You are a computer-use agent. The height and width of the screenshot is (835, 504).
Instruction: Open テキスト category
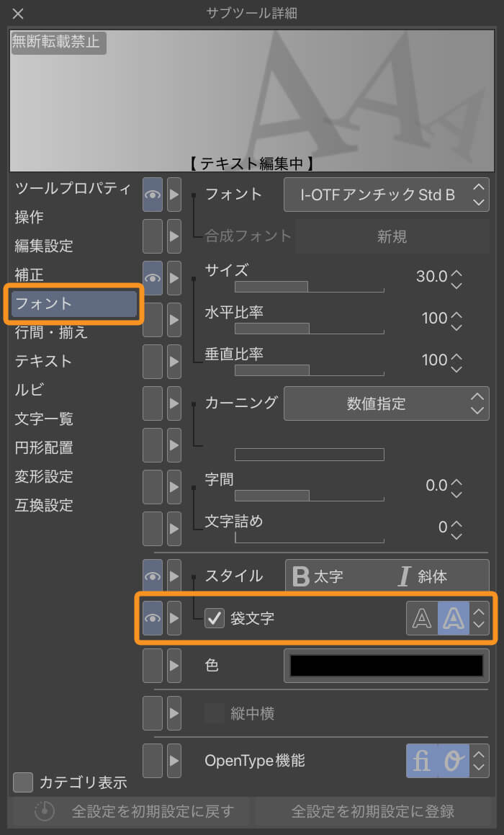[x=43, y=361]
